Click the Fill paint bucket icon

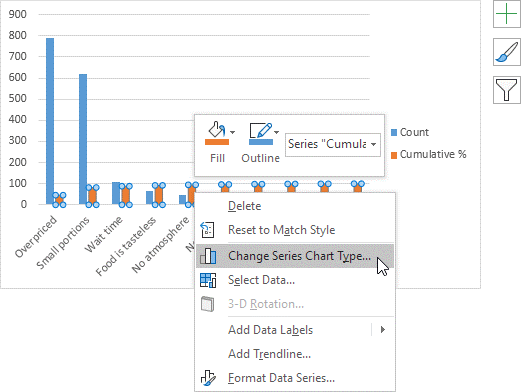coord(217,130)
